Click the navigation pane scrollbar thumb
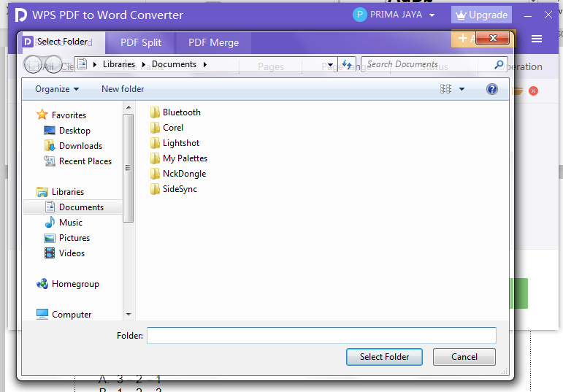Image resolution: width=563 pixels, height=392 pixels. tap(129, 168)
